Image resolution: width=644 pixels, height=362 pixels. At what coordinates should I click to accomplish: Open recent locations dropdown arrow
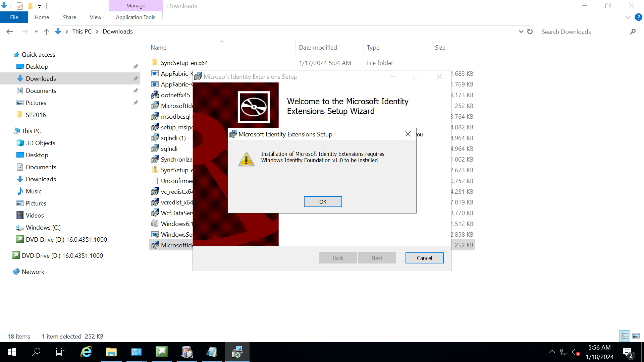coord(36,32)
